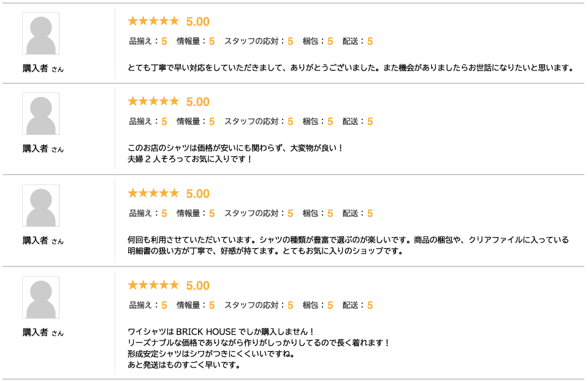
Task: Click the first review's 購入者 name
Action: click(36, 69)
